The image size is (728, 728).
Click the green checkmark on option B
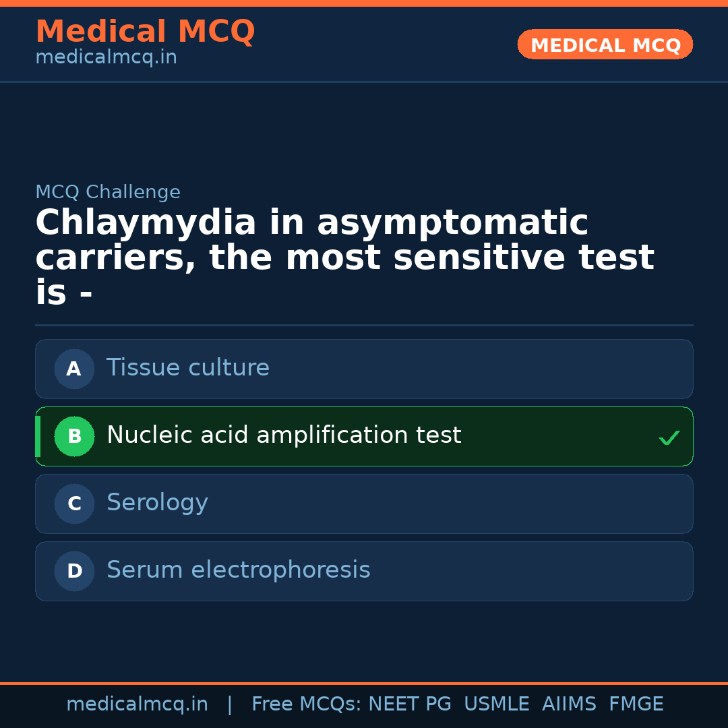pyautogui.click(x=669, y=437)
